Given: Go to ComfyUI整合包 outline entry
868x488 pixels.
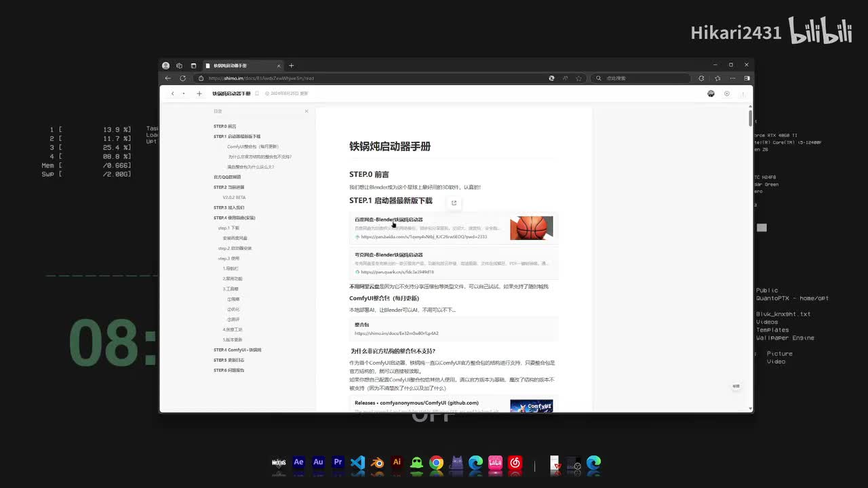Looking at the screenshot, I should pyautogui.click(x=253, y=146).
